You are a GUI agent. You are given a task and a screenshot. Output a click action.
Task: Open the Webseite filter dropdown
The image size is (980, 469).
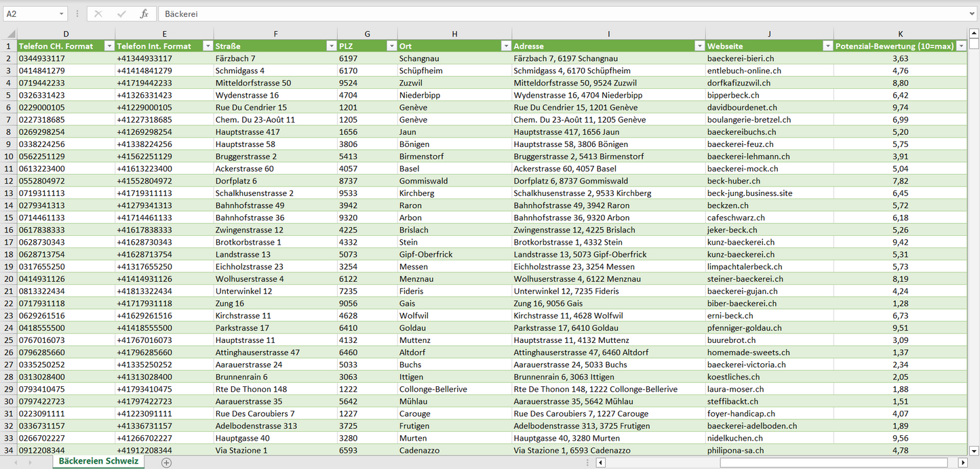click(x=827, y=46)
